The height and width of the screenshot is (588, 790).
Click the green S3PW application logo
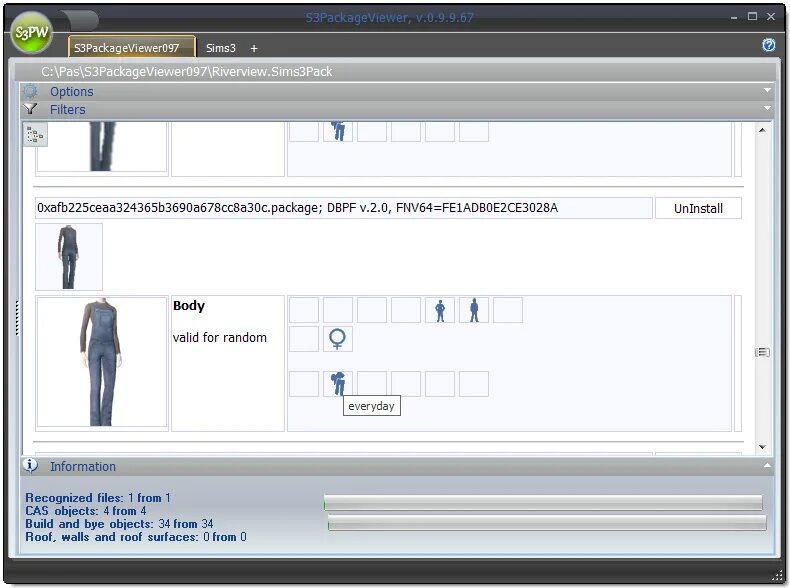click(31, 32)
